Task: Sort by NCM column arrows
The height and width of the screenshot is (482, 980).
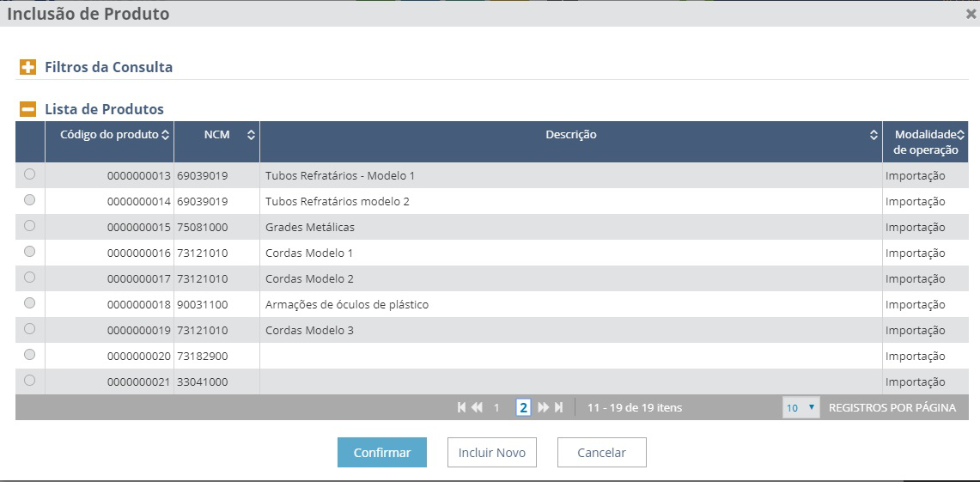Action: (251, 134)
